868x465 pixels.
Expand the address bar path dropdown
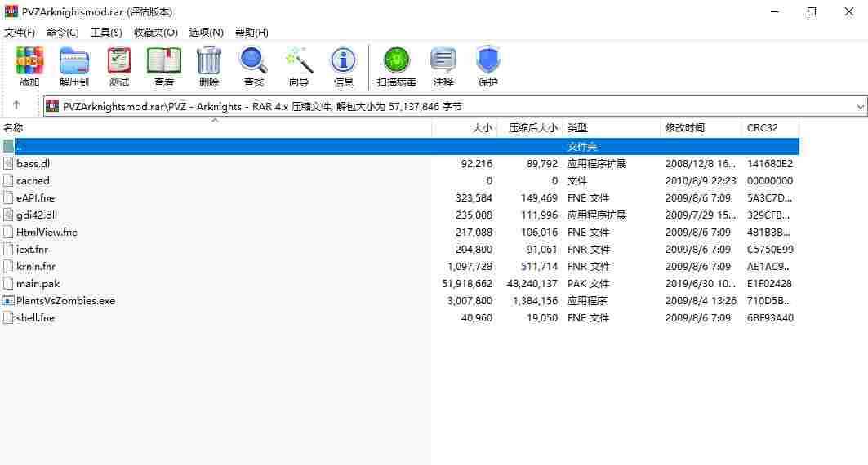coord(860,106)
